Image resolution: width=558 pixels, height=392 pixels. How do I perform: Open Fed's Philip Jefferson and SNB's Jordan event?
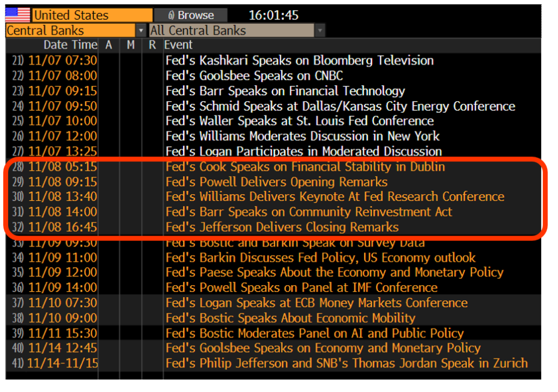[x=347, y=363]
